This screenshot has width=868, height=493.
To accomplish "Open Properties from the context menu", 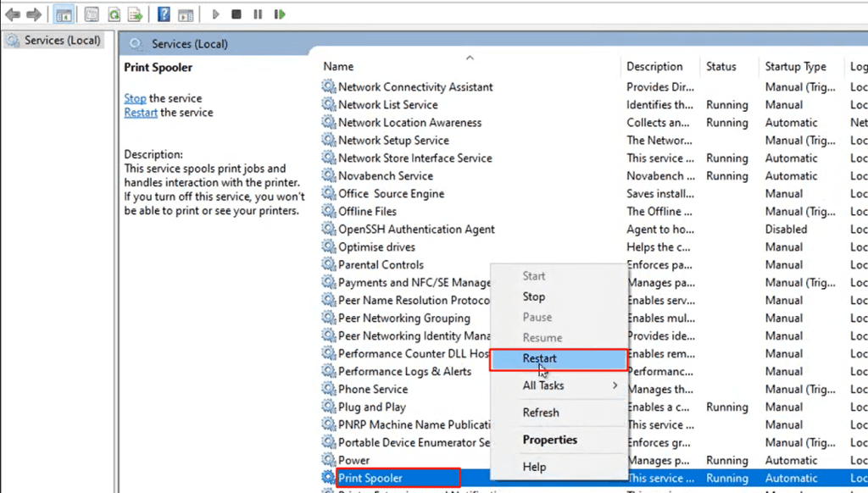I will click(549, 440).
